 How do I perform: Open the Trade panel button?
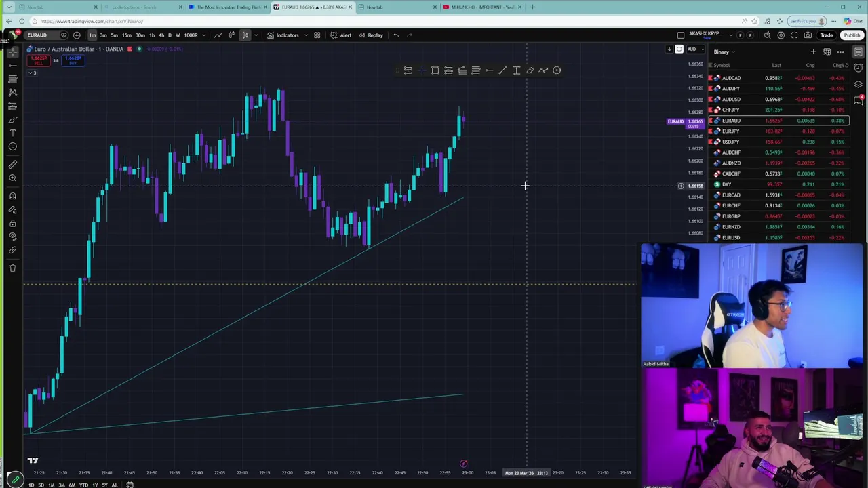(x=826, y=35)
